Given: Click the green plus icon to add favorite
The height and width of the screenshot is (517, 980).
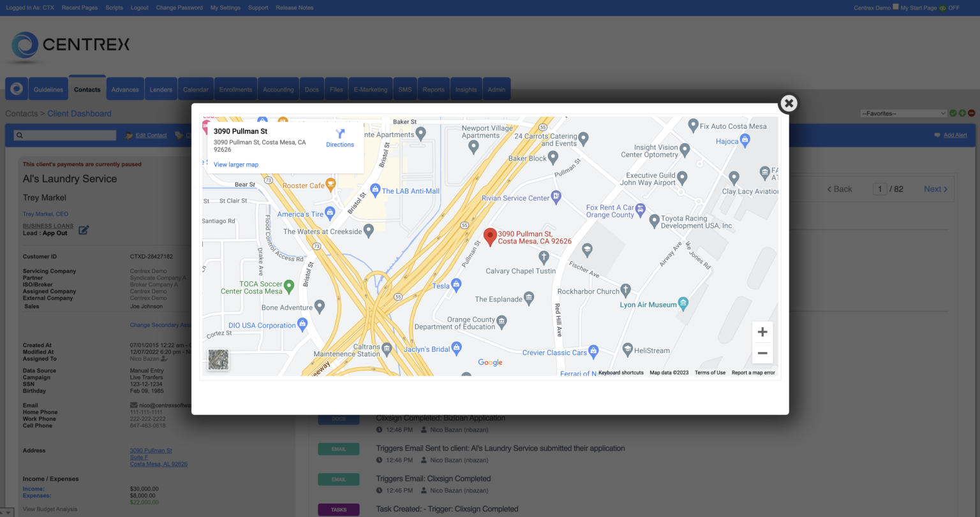Looking at the screenshot, I should [x=962, y=113].
